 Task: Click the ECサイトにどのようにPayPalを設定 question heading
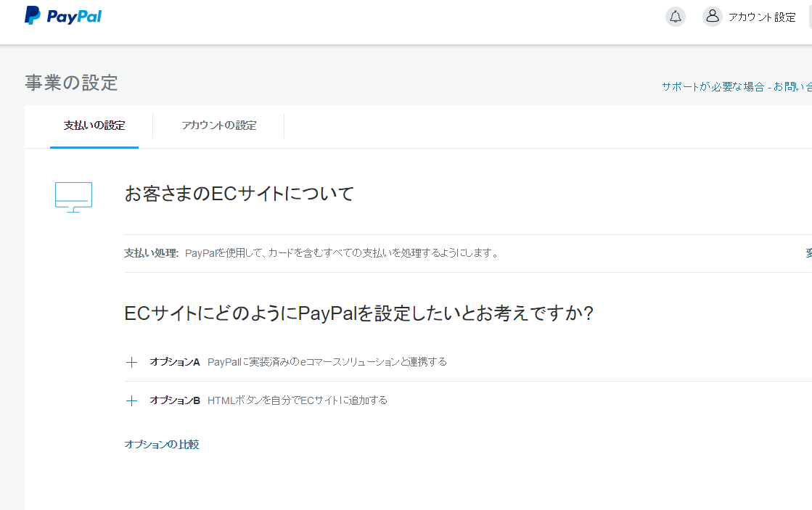point(359,313)
